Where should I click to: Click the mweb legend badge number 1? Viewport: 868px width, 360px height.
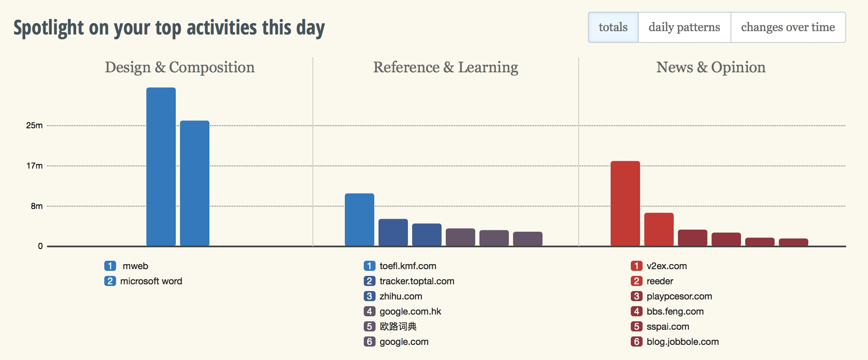coord(110,266)
